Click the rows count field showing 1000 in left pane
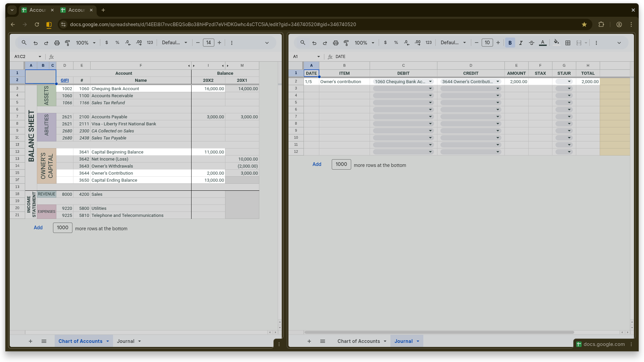The image size is (644, 362). click(x=63, y=228)
